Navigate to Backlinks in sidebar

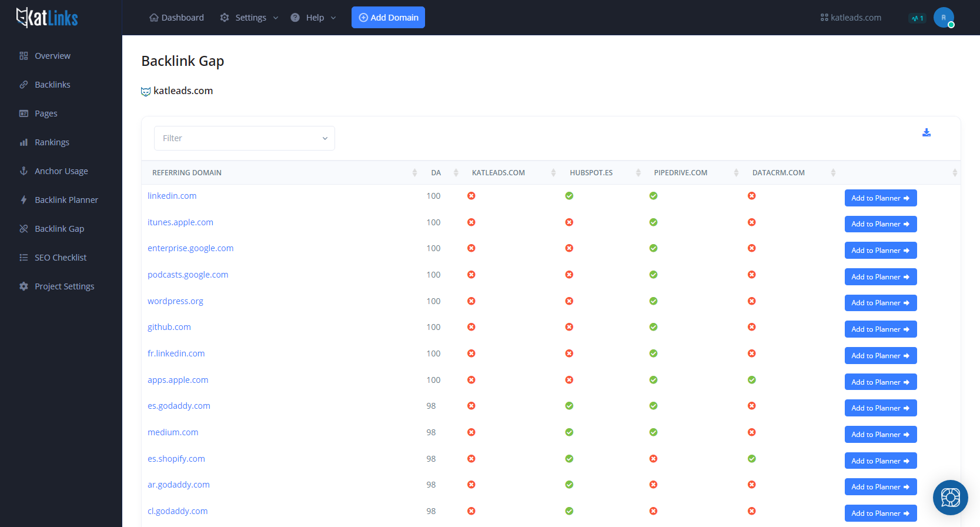click(52, 85)
